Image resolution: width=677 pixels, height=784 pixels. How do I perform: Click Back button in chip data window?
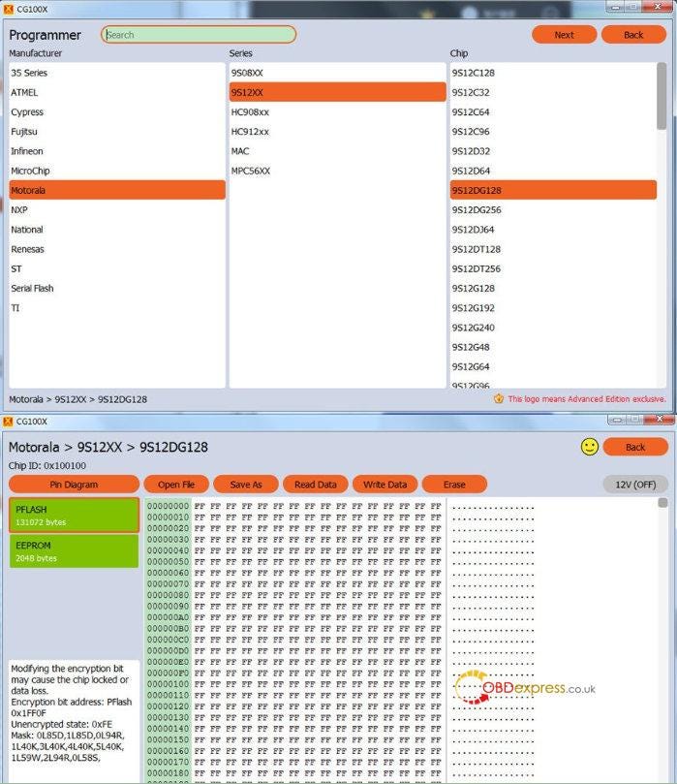coord(635,447)
